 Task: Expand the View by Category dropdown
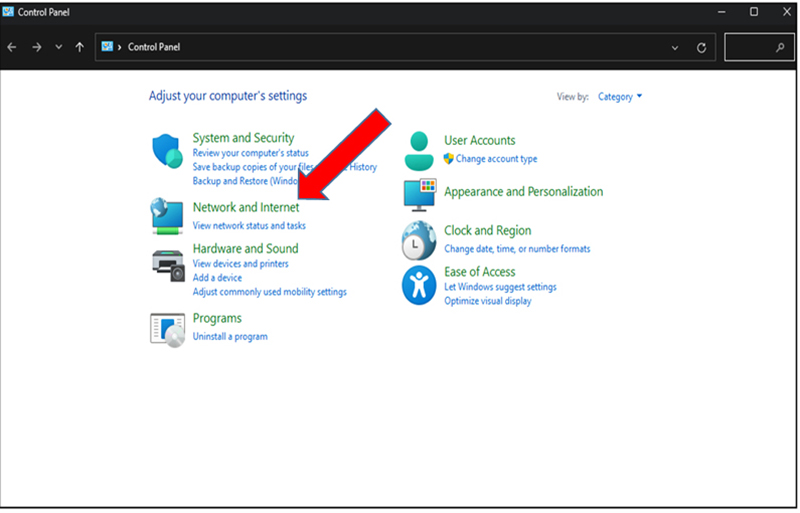[620, 96]
